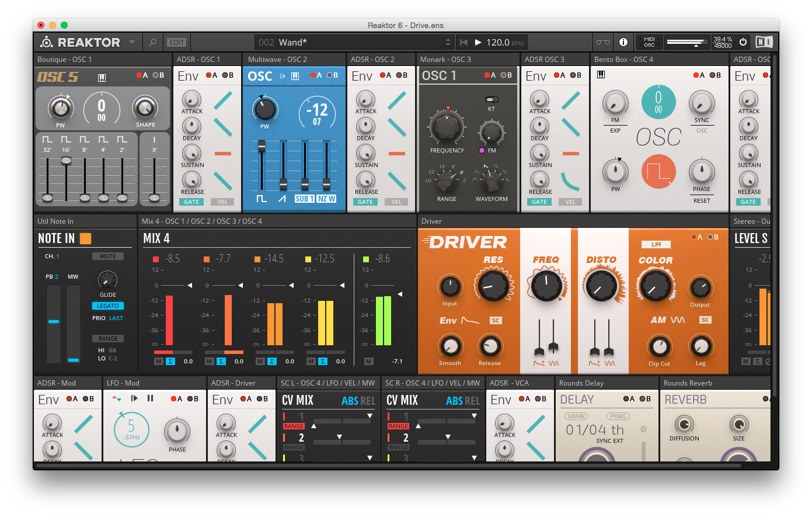This screenshot has height=517, width=812.
Task: Click the EDIT button
Action: coord(176,42)
